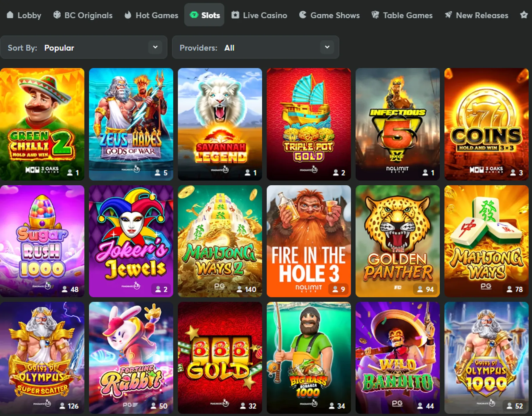Click player count badge on Joker's Jewels
Image resolution: width=532 pixels, height=416 pixels.
pos(161,289)
